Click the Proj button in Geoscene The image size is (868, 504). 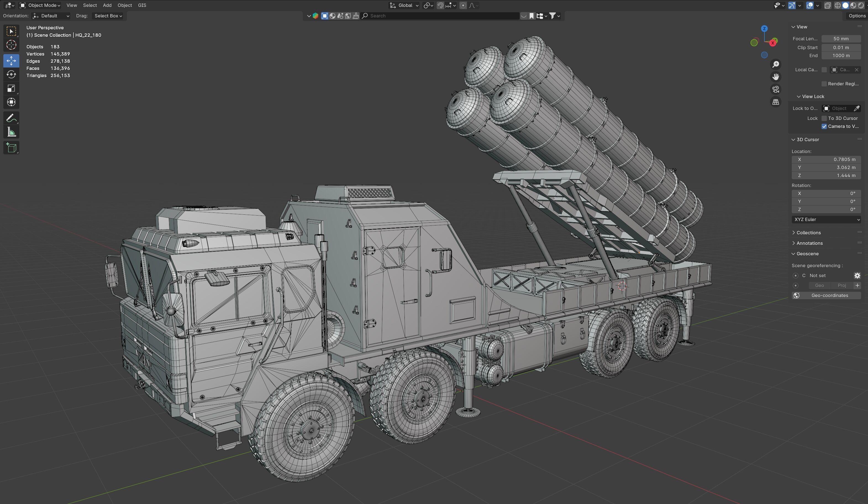[x=842, y=286]
